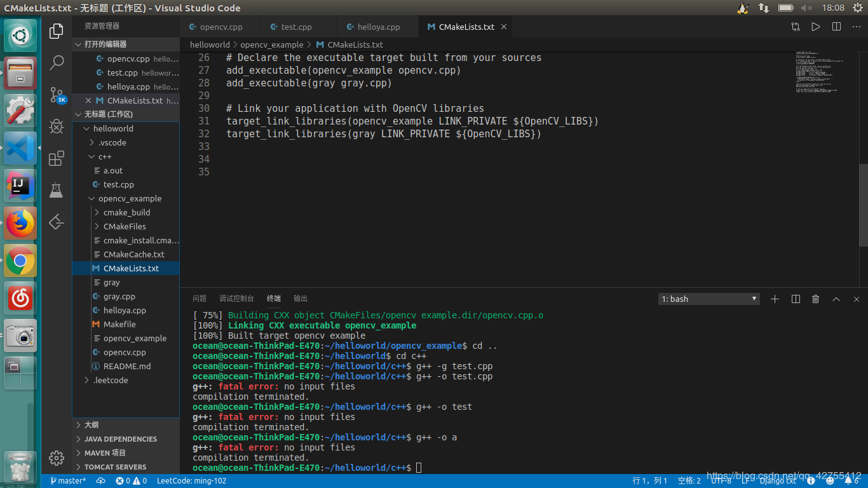This screenshot has height=488, width=868.
Task: Open the Run and Debug bug icon
Action: tap(57, 126)
